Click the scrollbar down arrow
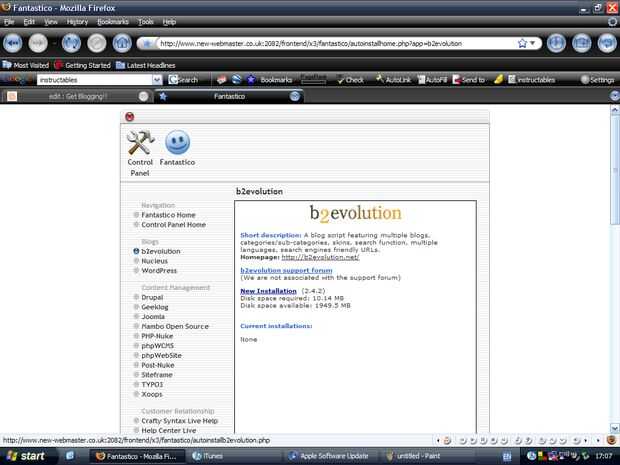 click(x=614, y=428)
